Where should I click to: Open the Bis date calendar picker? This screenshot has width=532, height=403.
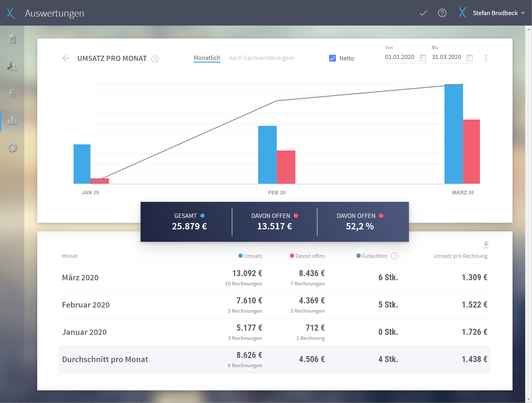coord(469,58)
